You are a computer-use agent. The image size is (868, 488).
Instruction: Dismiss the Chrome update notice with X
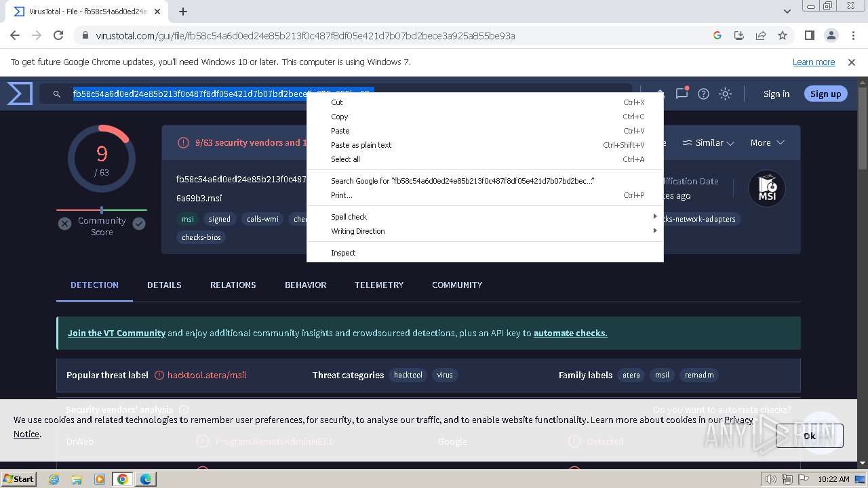tap(852, 62)
